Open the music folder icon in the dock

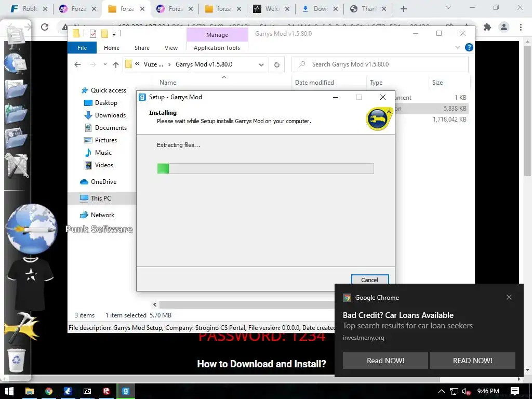coord(16,113)
